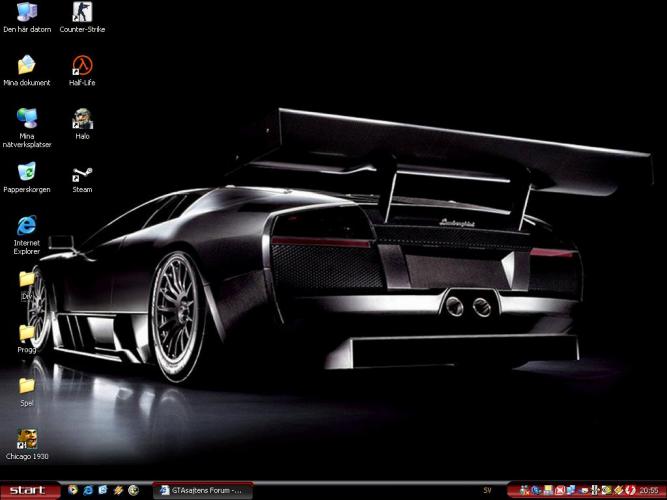Launch Steam from the desktop icon

[x=82, y=174]
